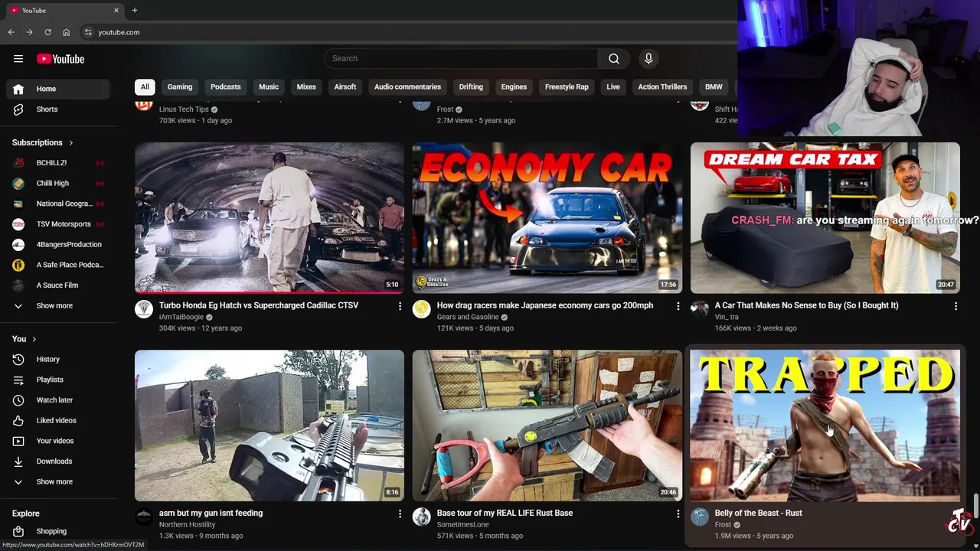Screen dimensions: 980x551
Task: Open options for Japanese economy cars video
Action: (x=678, y=306)
